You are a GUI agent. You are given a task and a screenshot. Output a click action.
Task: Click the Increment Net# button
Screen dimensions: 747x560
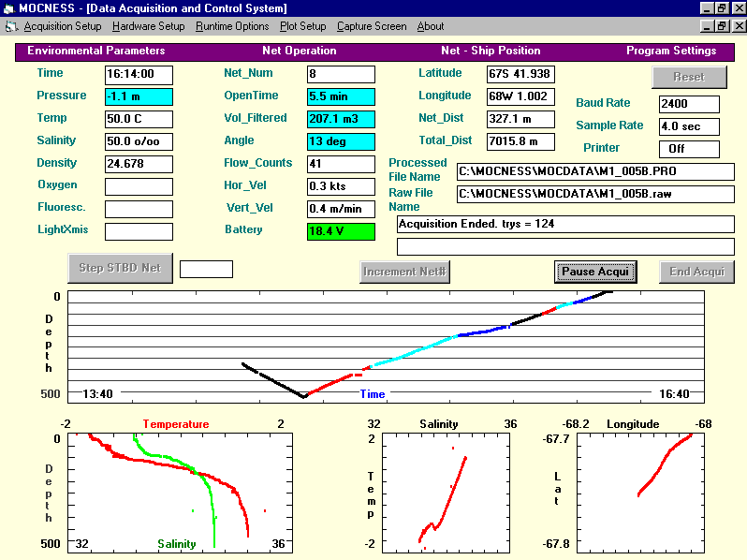pos(404,272)
